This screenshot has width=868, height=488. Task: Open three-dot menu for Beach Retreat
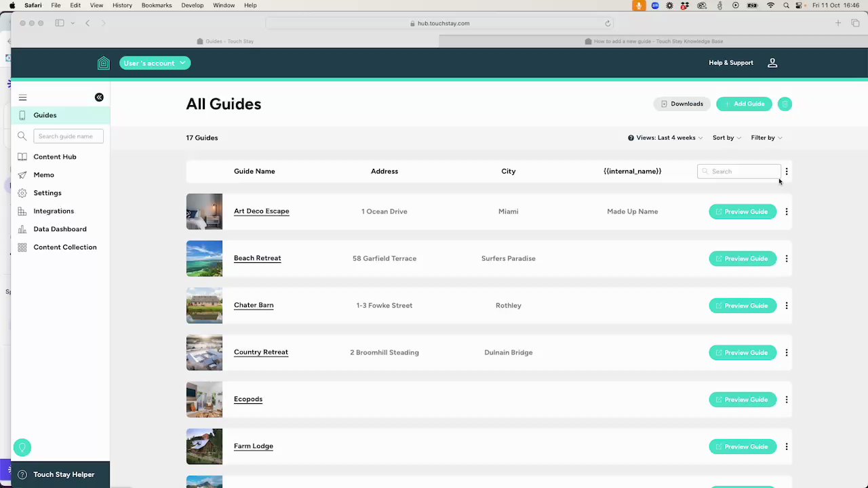(x=787, y=258)
